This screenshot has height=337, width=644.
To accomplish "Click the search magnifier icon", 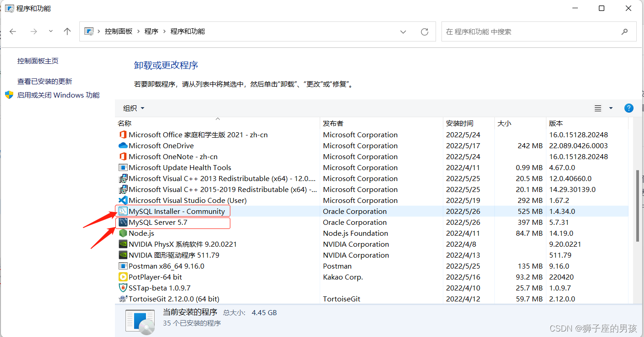I will [x=624, y=32].
